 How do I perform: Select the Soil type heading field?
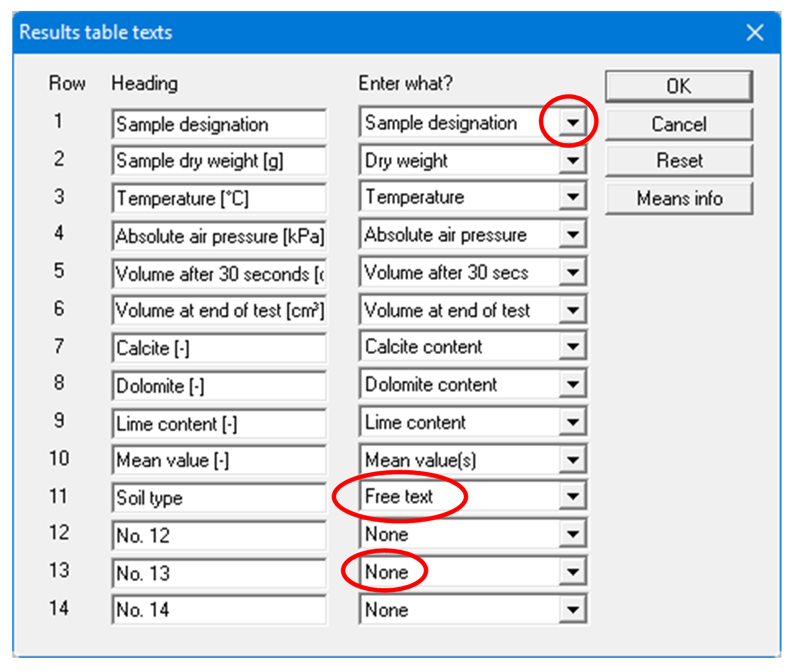click(219, 497)
